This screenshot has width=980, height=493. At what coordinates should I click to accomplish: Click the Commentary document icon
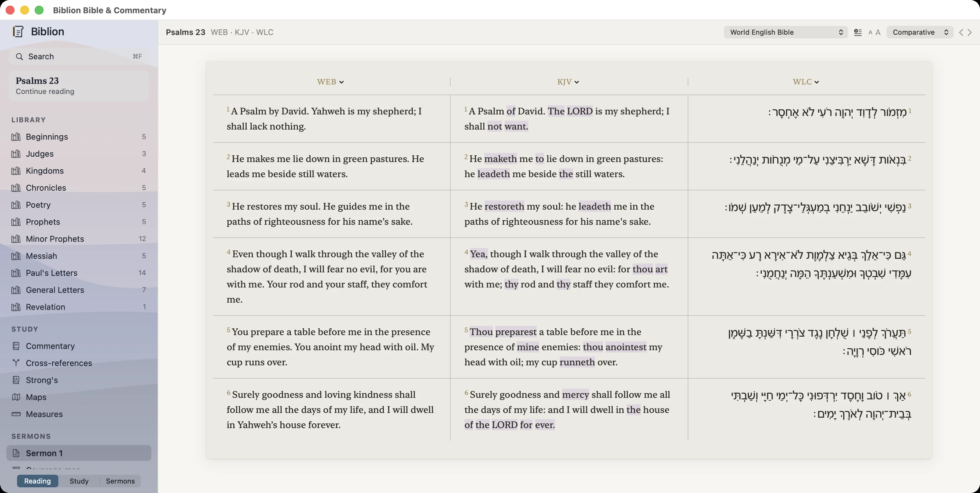(16, 346)
